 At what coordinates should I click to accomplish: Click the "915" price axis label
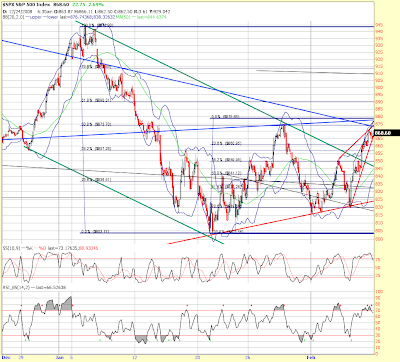[x=379, y=67]
